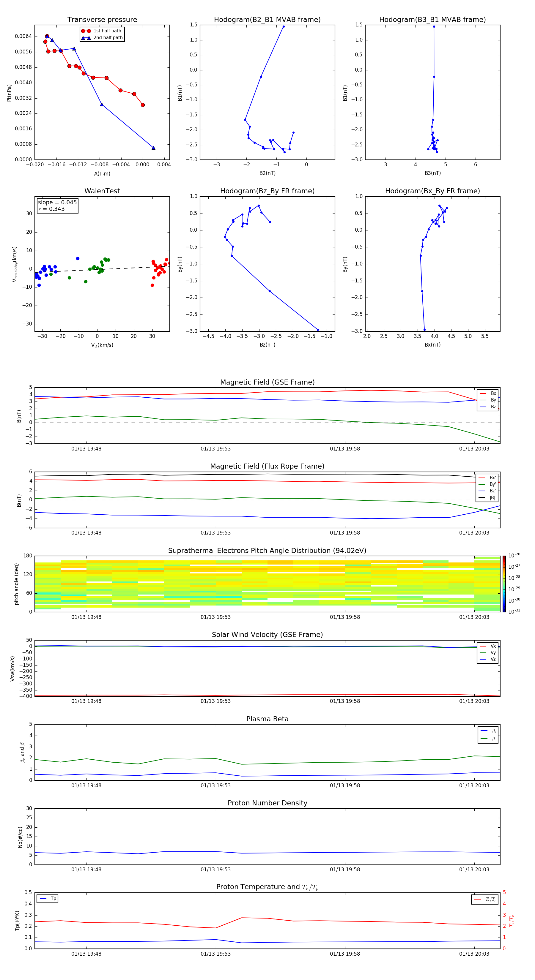Click the "Hodogram(Bz_By FR frame)" title
This screenshot has height=980, width=535.
click(267, 191)
